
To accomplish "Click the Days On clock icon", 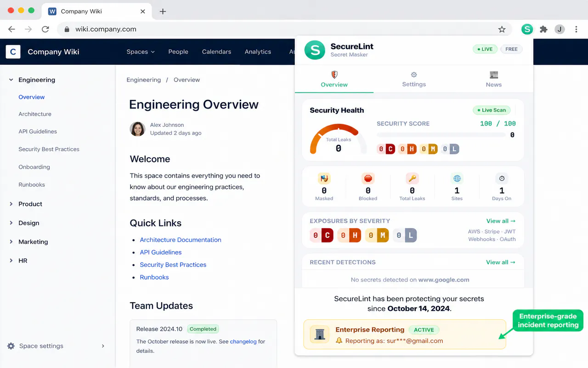I will (x=502, y=178).
